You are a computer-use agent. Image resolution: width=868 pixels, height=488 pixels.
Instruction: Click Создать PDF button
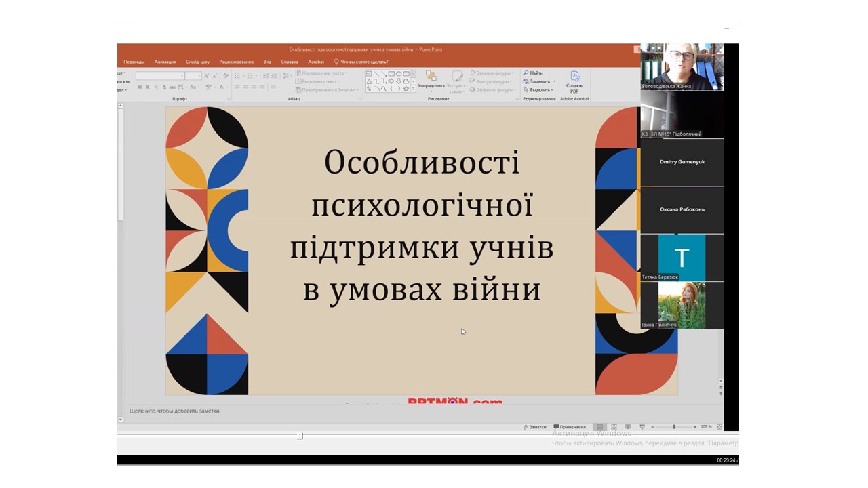(574, 81)
